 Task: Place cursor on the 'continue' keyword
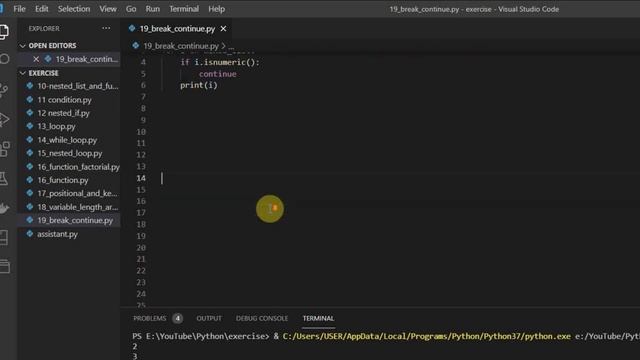point(218,74)
